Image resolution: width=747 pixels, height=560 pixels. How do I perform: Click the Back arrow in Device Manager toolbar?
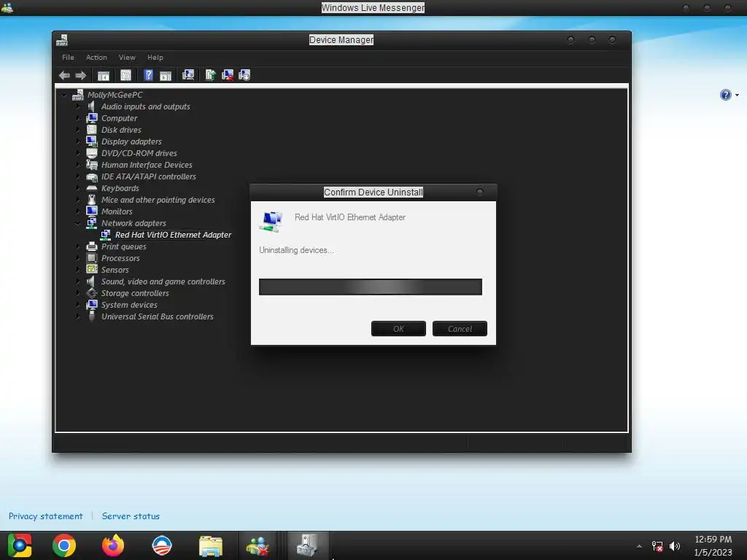pyautogui.click(x=64, y=75)
